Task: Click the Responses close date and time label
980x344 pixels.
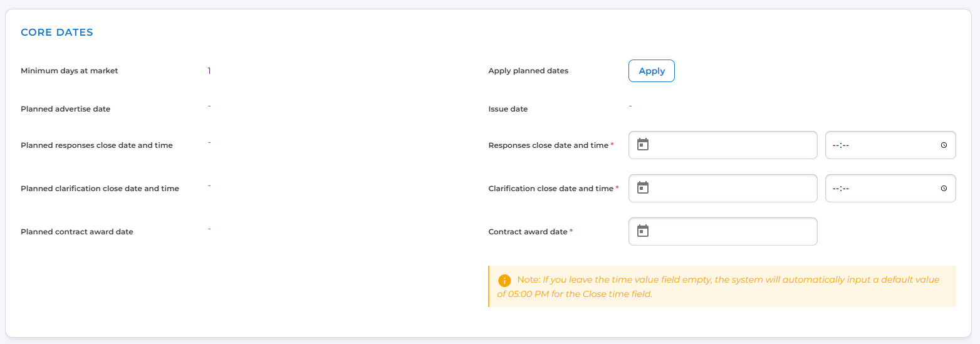Action: pyautogui.click(x=548, y=145)
